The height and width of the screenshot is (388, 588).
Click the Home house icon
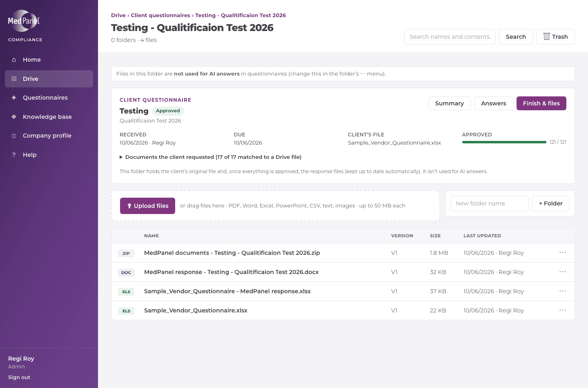[x=14, y=60]
